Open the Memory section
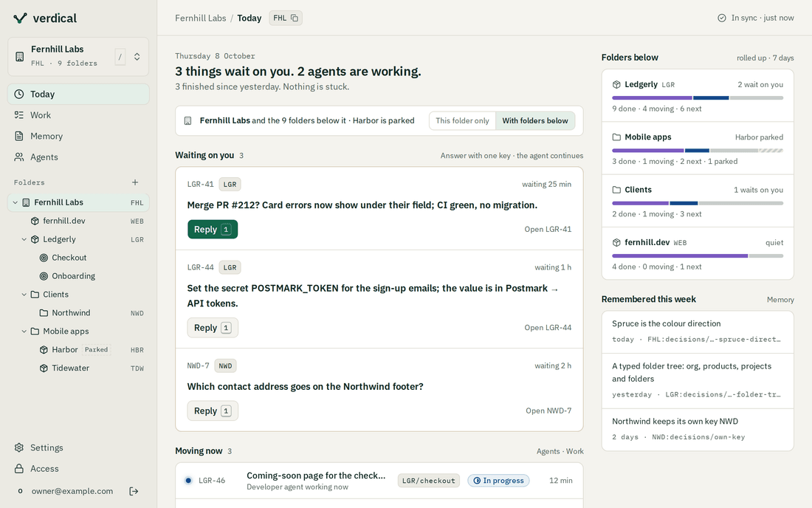Viewport: 812px width, 508px height. pyautogui.click(x=78, y=136)
